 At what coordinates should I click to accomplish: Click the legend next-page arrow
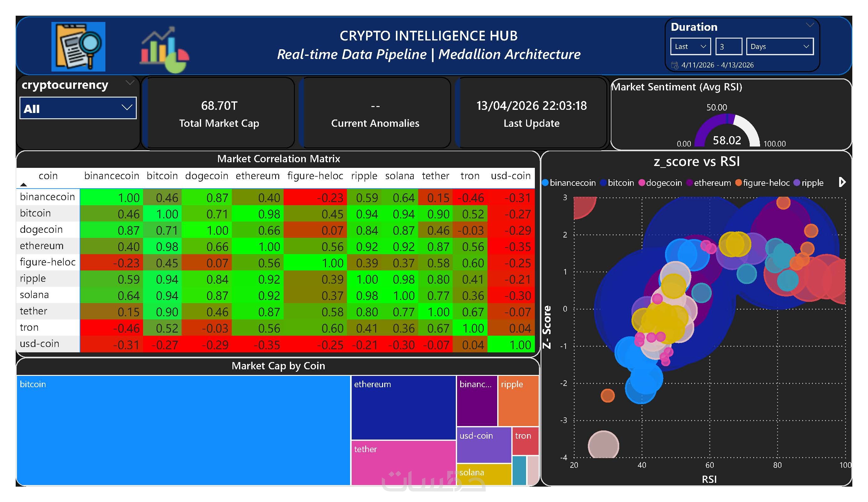coord(842,182)
